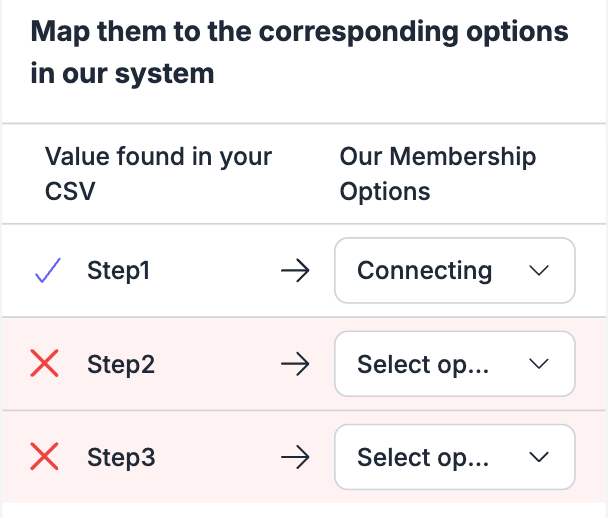Click the chevron in Step2's Select option box
Viewport: 608px width, 518px height.
[539, 364]
